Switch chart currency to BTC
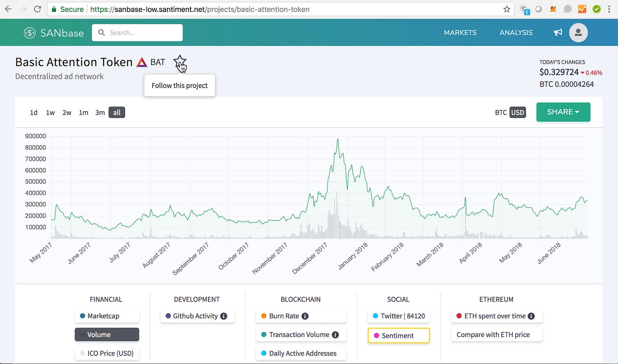 (x=501, y=112)
